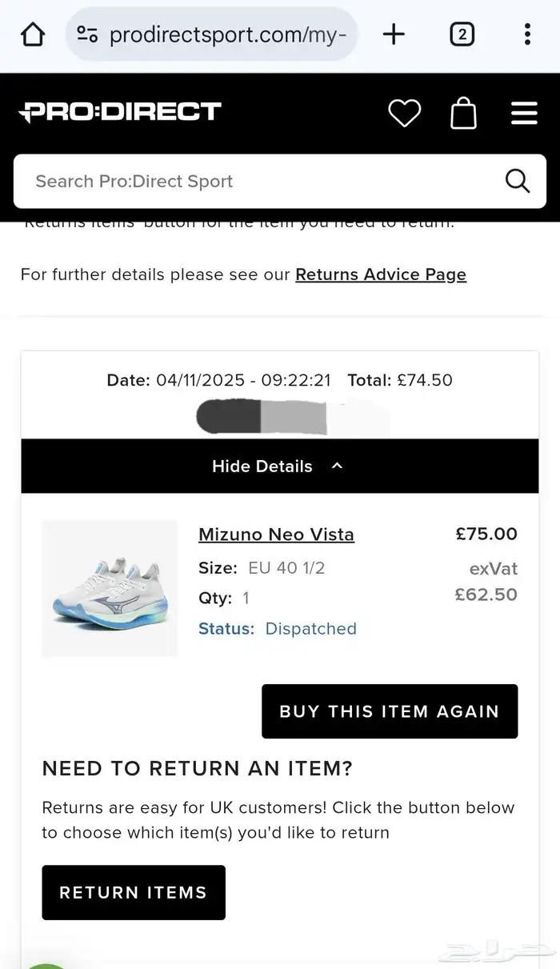The image size is (560, 969).
Task: Open the Mizuno Neo Vista product link
Action: [x=276, y=535]
